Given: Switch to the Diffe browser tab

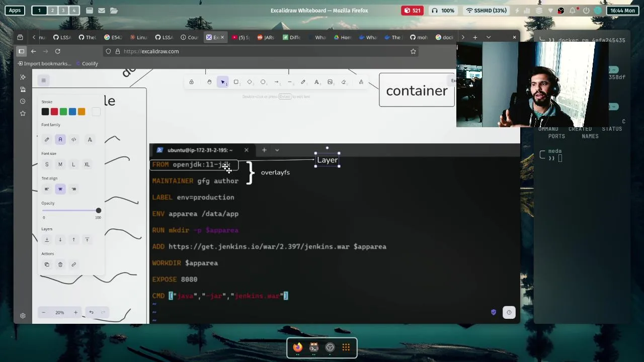Looking at the screenshot, I should click(x=291, y=37).
